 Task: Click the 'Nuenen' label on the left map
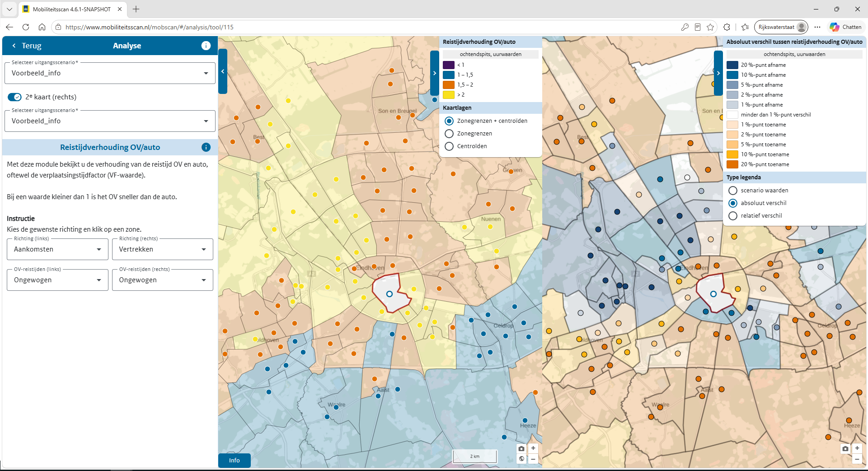pyautogui.click(x=491, y=219)
